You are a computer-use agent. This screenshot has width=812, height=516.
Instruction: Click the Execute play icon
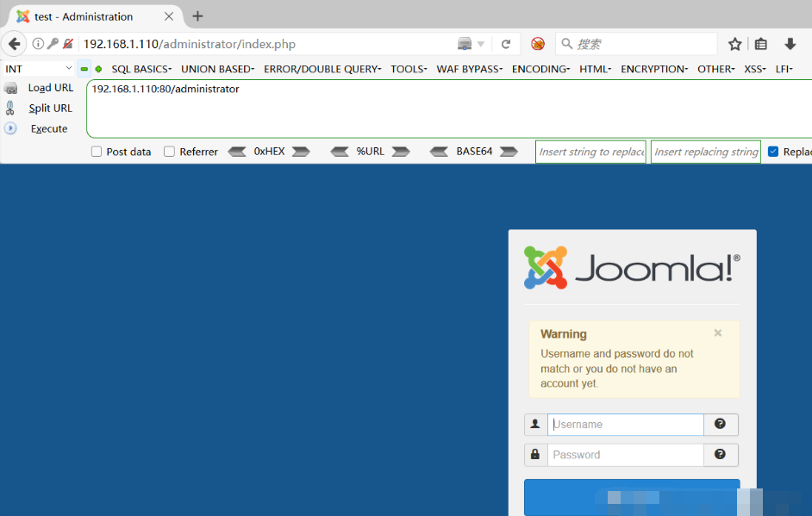(x=10, y=127)
